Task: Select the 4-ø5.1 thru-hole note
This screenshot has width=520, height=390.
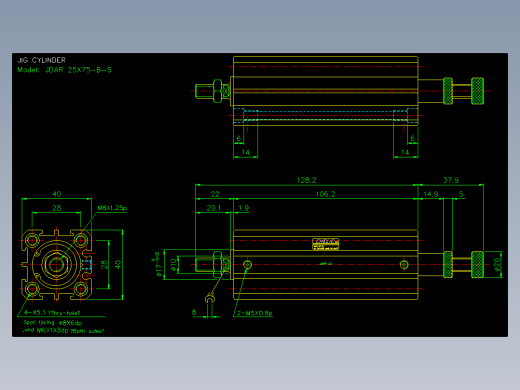Action: pyautogui.click(x=52, y=313)
